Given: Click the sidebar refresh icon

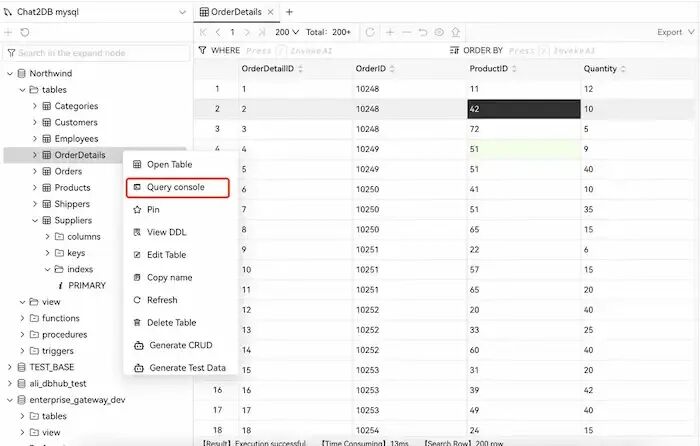Looking at the screenshot, I should point(25,32).
